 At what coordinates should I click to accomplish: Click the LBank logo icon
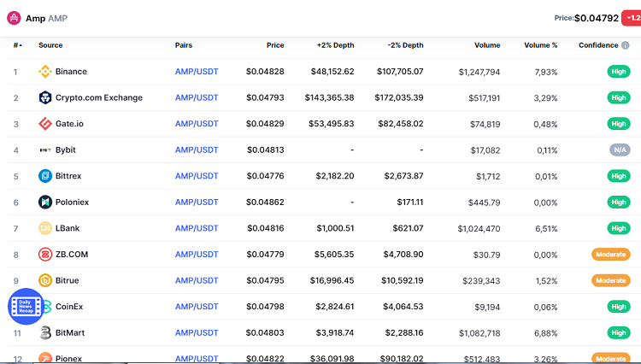tap(45, 228)
